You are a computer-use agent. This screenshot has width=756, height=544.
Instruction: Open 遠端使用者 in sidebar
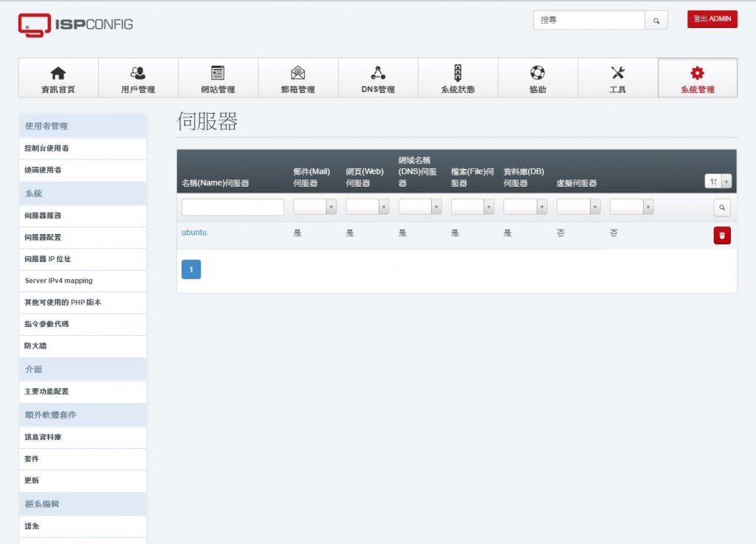coord(83,170)
